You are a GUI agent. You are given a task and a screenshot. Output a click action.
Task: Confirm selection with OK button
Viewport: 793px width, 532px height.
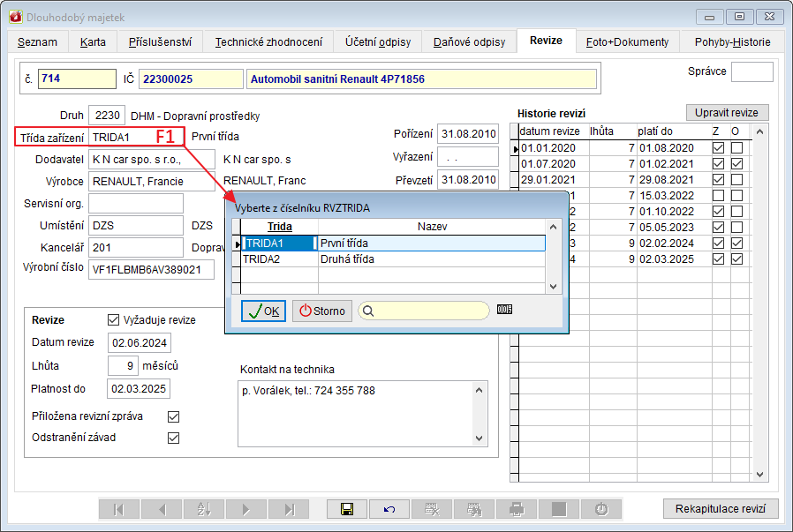pyautogui.click(x=263, y=311)
